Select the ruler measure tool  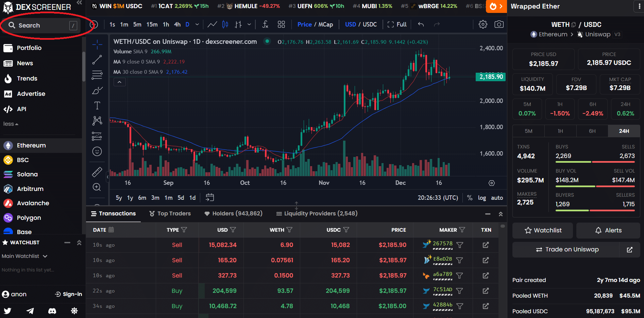click(97, 172)
